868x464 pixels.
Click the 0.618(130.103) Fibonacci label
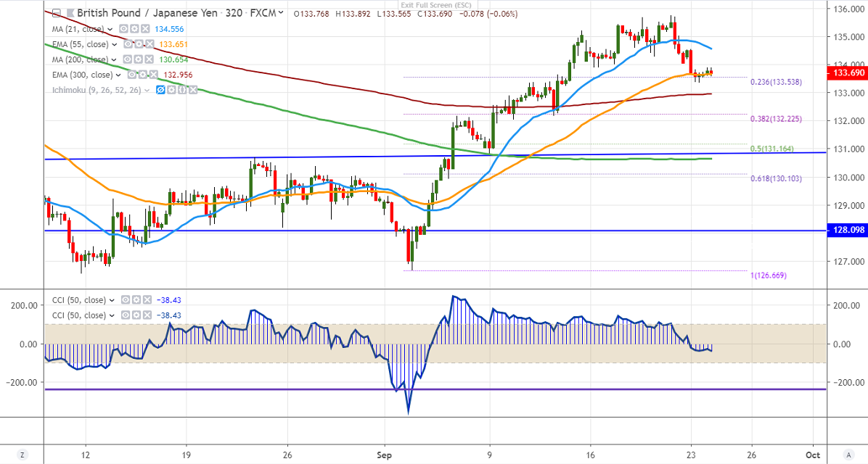pyautogui.click(x=776, y=178)
